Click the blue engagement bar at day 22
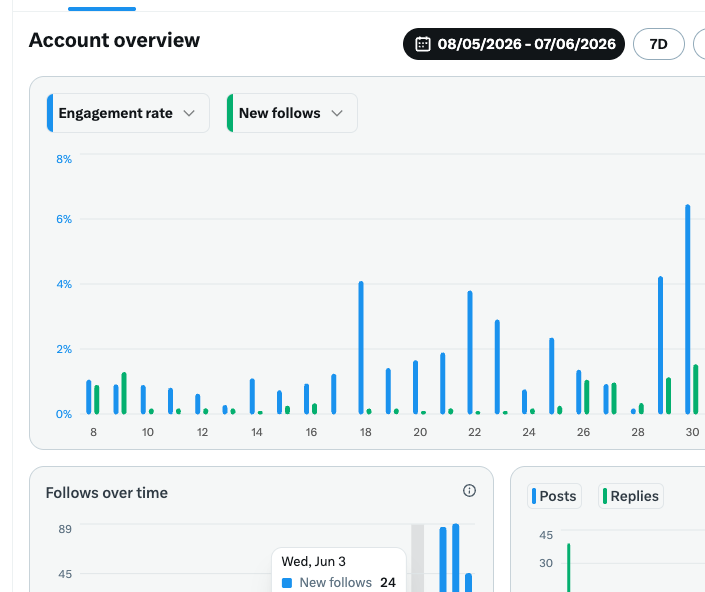 tap(470, 352)
